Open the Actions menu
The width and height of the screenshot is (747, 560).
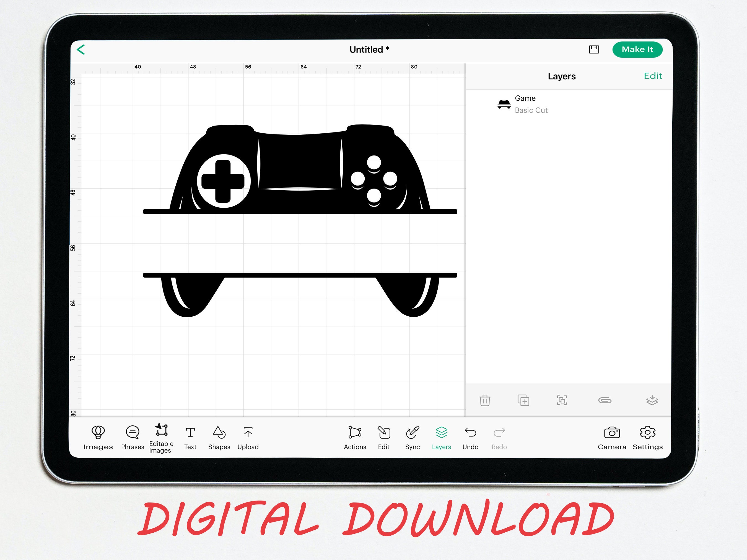pos(355,437)
